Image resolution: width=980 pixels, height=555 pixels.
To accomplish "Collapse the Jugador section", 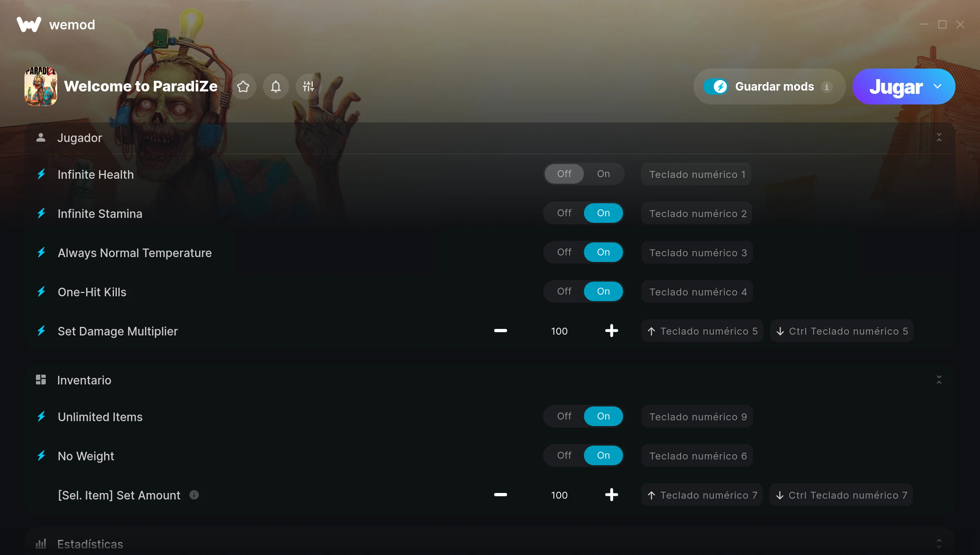I will pos(939,138).
